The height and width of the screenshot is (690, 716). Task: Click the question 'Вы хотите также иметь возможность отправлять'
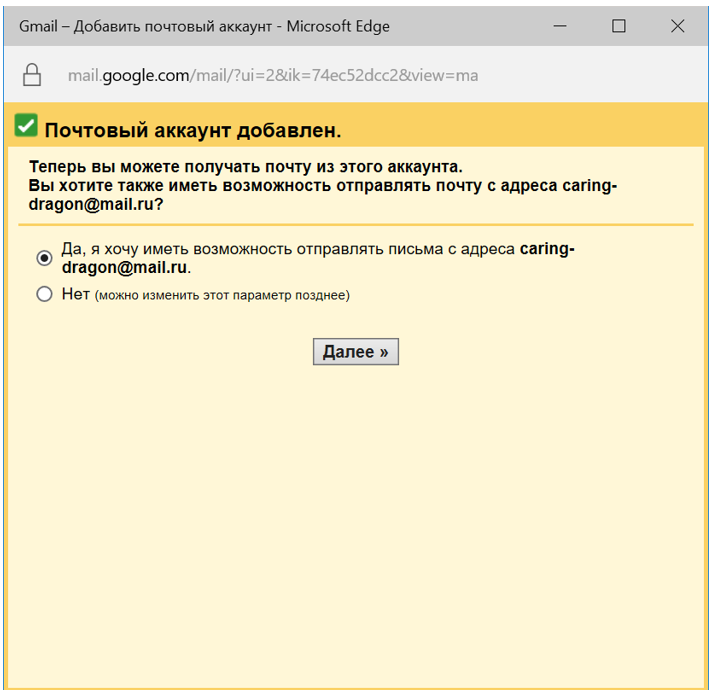click(x=323, y=195)
